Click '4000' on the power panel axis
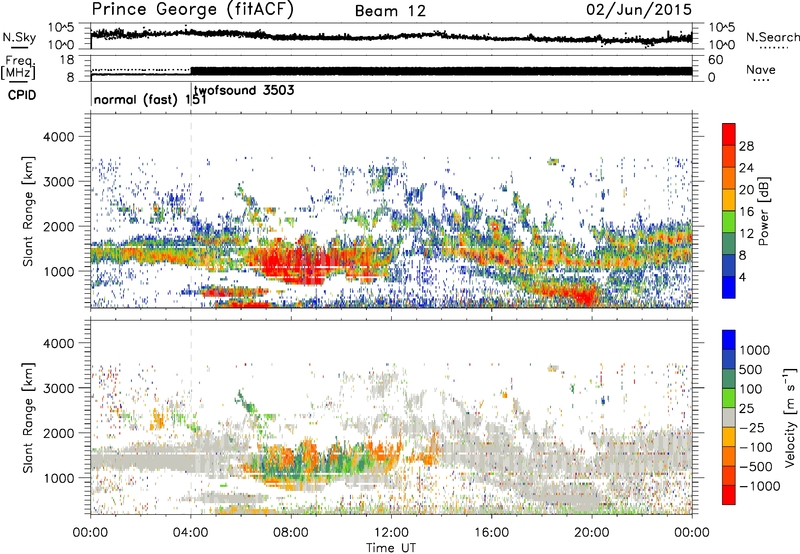800x554 pixels. pos(58,137)
